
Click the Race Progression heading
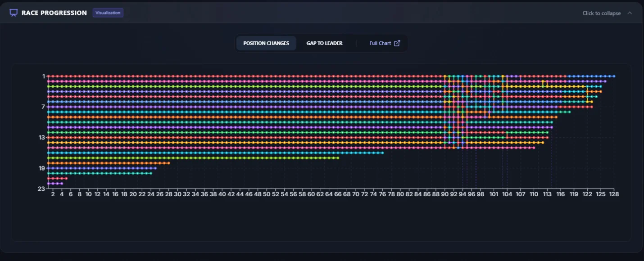click(54, 13)
